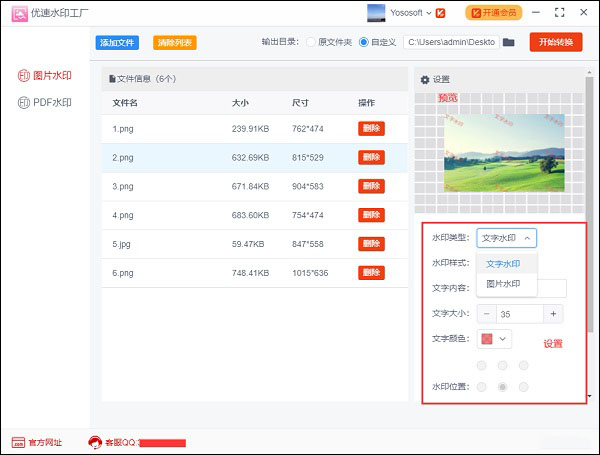Delete 5.jpg using its 删除 button

click(371, 244)
